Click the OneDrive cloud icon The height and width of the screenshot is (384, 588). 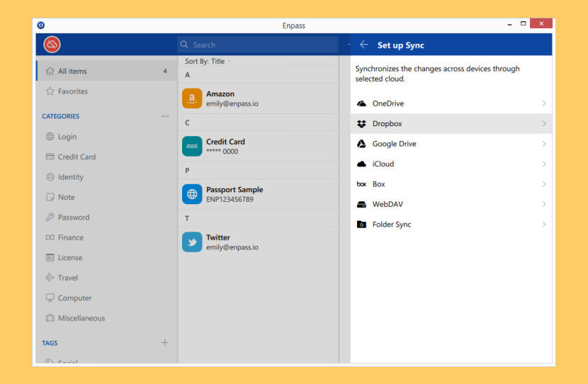pyautogui.click(x=361, y=103)
